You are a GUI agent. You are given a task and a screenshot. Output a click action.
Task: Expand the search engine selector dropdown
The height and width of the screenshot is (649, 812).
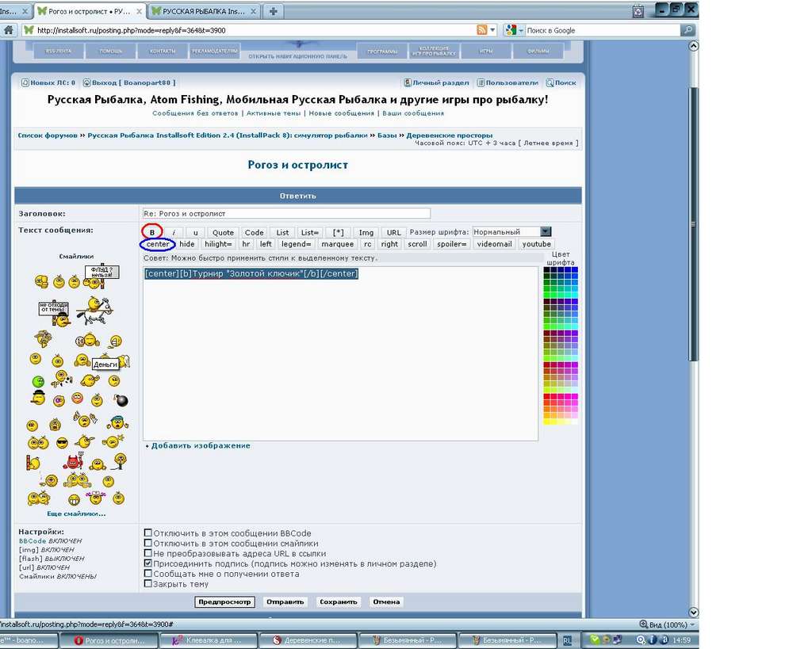coord(521,31)
